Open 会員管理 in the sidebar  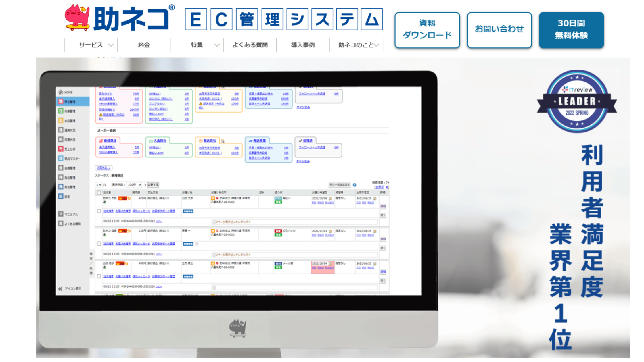(x=67, y=168)
